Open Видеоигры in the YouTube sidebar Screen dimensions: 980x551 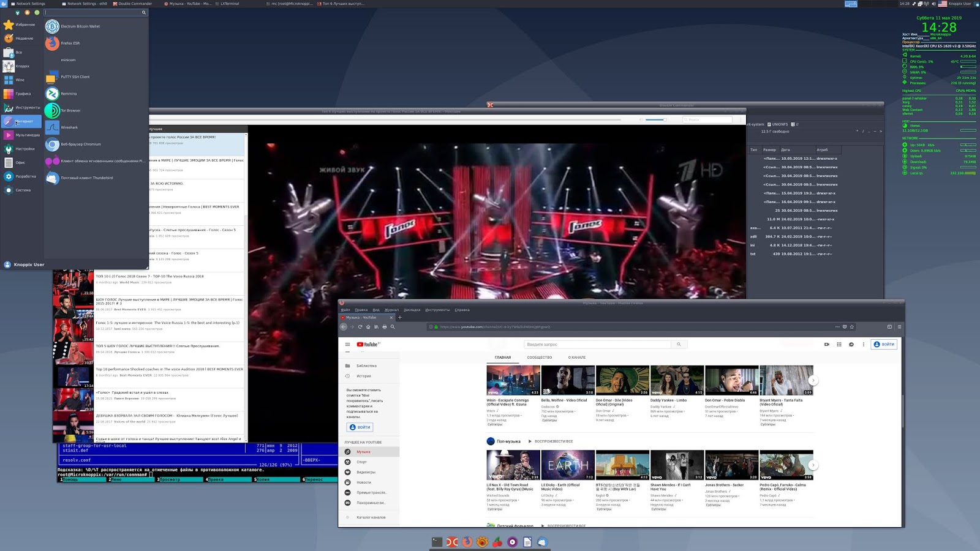pyautogui.click(x=369, y=472)
